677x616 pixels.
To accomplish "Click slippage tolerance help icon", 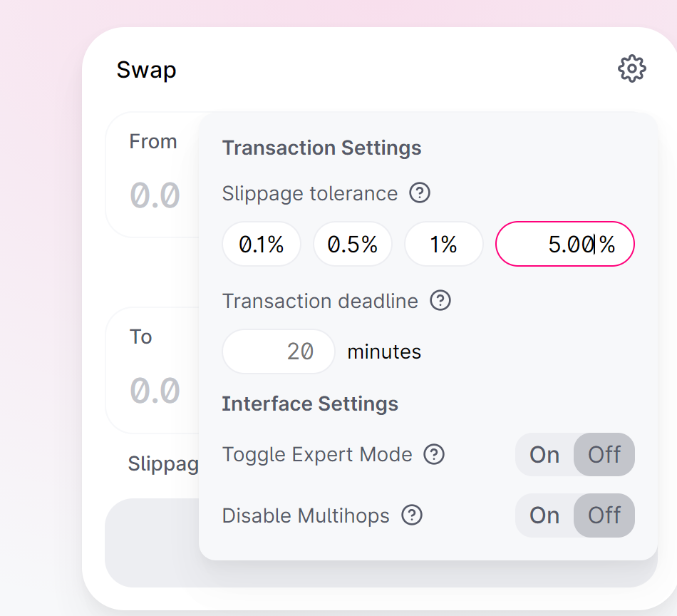I will (x=420, y=192).
